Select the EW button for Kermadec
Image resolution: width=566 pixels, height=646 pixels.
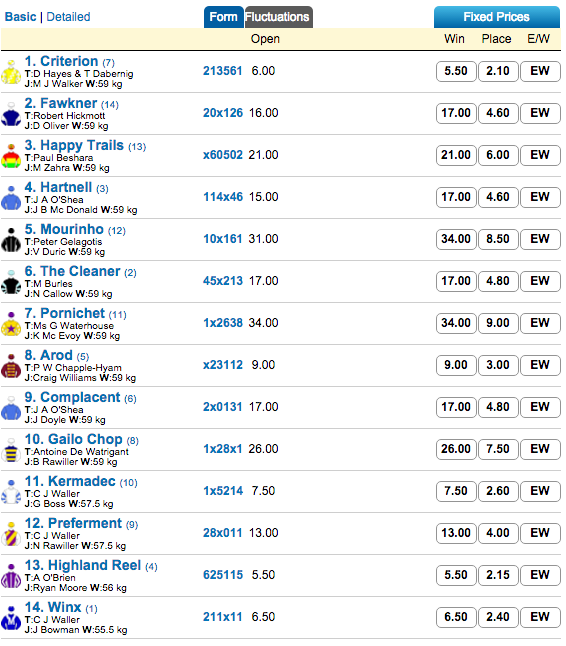[540, 492]
